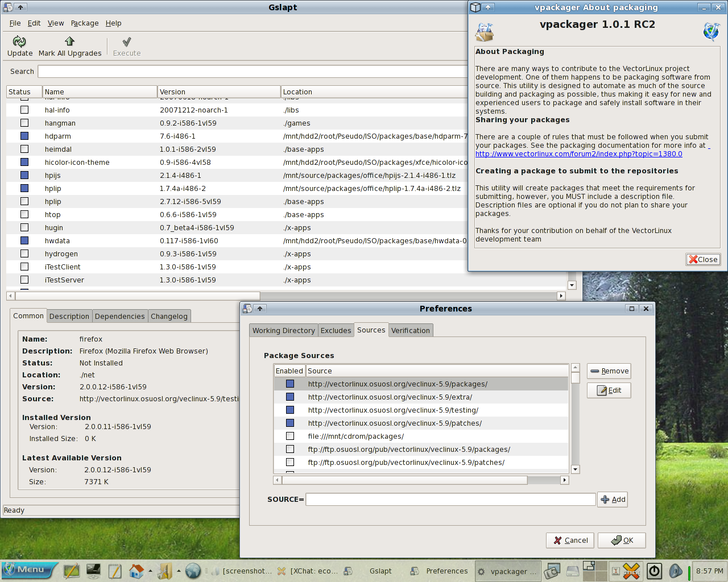The image size is (728, 582).
Task: Toggle the htop package checkbox
Action: (x=24, y=214)
